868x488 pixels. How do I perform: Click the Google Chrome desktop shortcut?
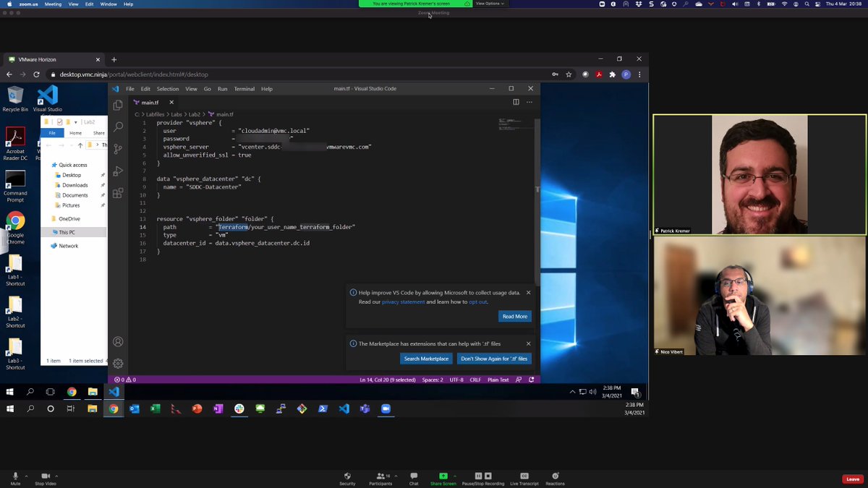[15, 228]
